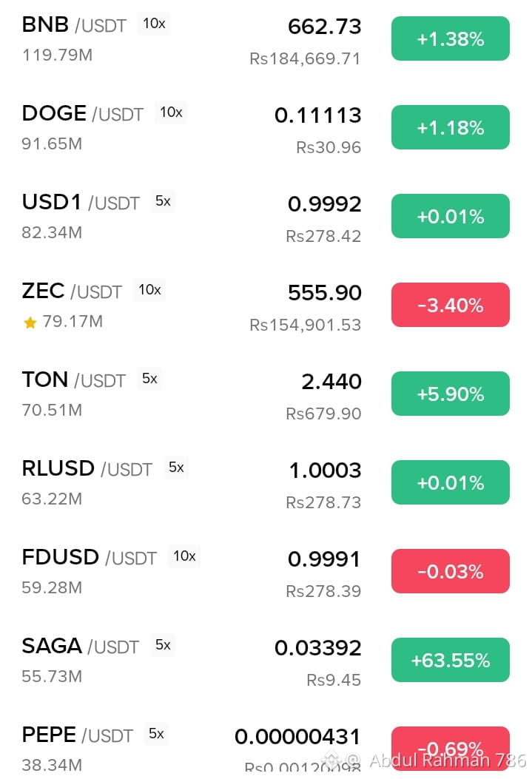Open the PEPE/USDT trading pair
The height and width of the screenshot is (779, 532).
(x=266, y=748)
